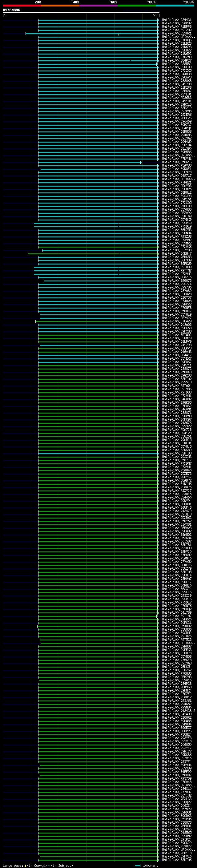Viewport: 197px width, 868px height.
Task: Select label UniRef100_Q3YAS9
Action: [x=176, y=291]
